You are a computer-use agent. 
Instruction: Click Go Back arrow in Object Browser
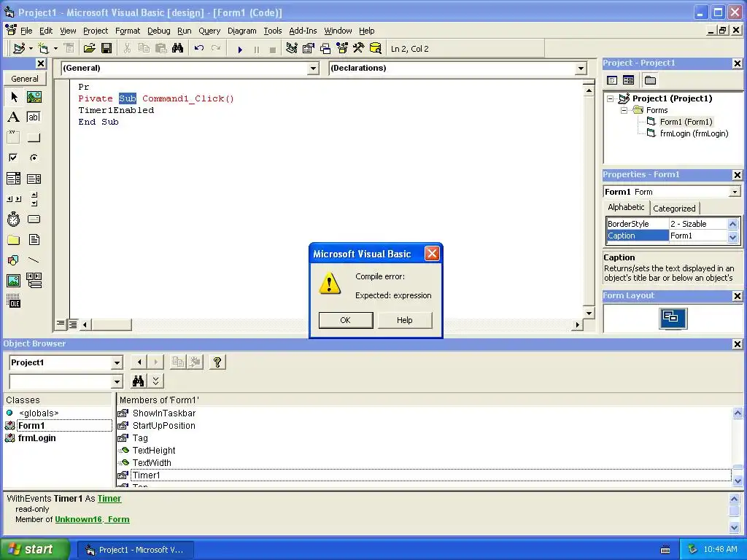pyautogui.click(x=139, y=362)
